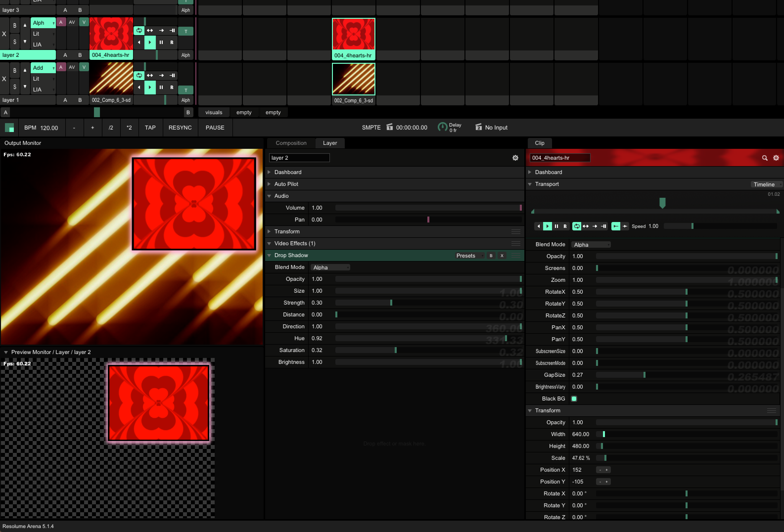Remove the Drop Shadow effect with X

coord(502,256)
